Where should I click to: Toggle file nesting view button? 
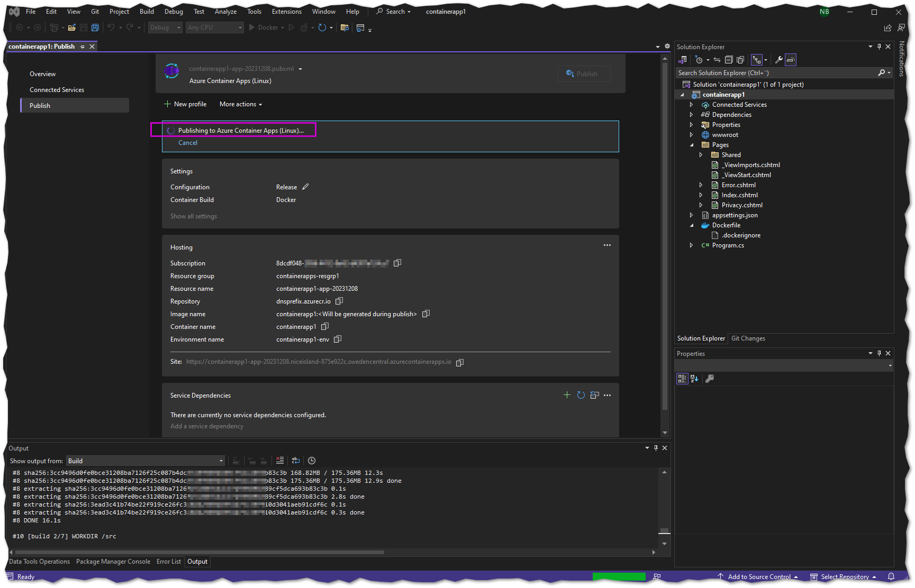(757, 60)
